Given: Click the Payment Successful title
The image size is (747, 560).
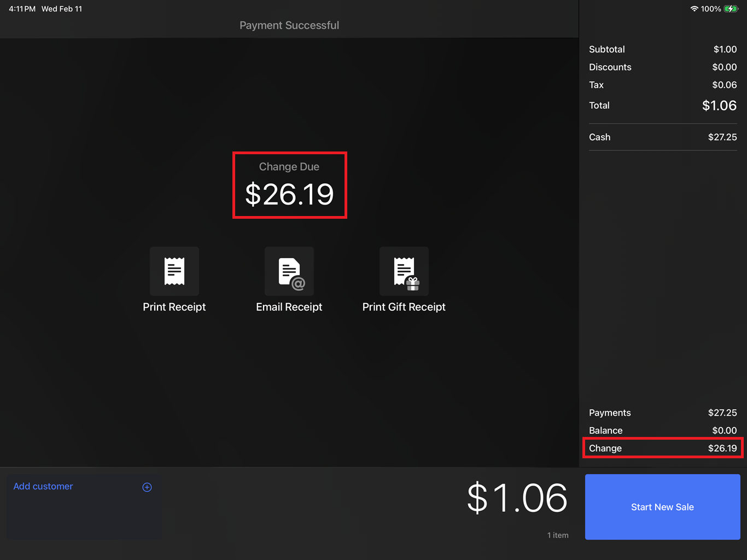Looking at the screenshot, I should pyautogui.click(x=289, y=25).
